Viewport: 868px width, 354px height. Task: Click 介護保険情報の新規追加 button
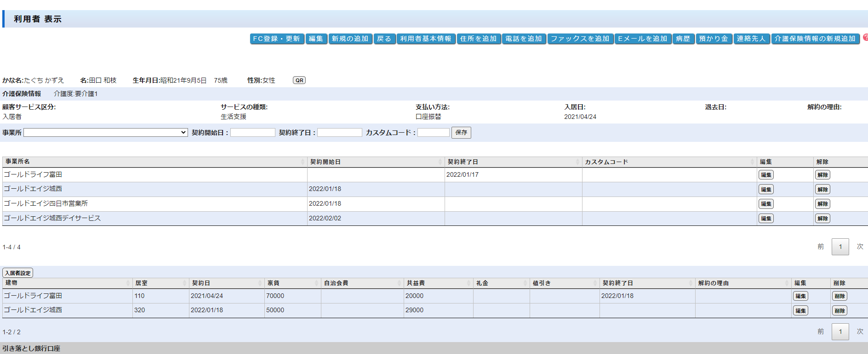[x=815, y=39]
